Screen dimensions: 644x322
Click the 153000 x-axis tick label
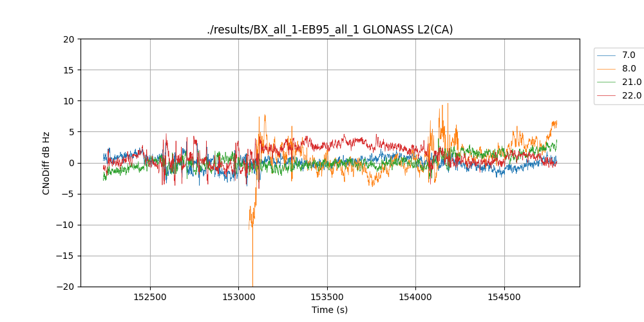click(239, 298)
